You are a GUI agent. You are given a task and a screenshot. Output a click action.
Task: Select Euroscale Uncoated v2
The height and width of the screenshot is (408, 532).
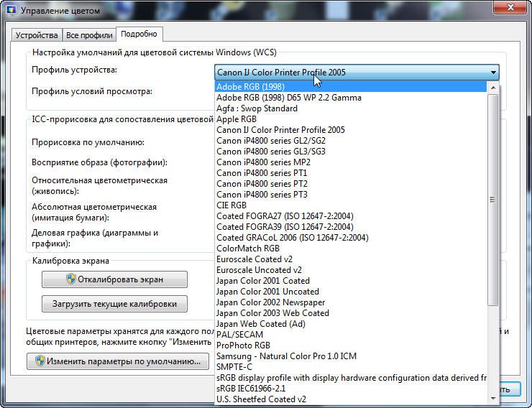[x=351, y=270]
